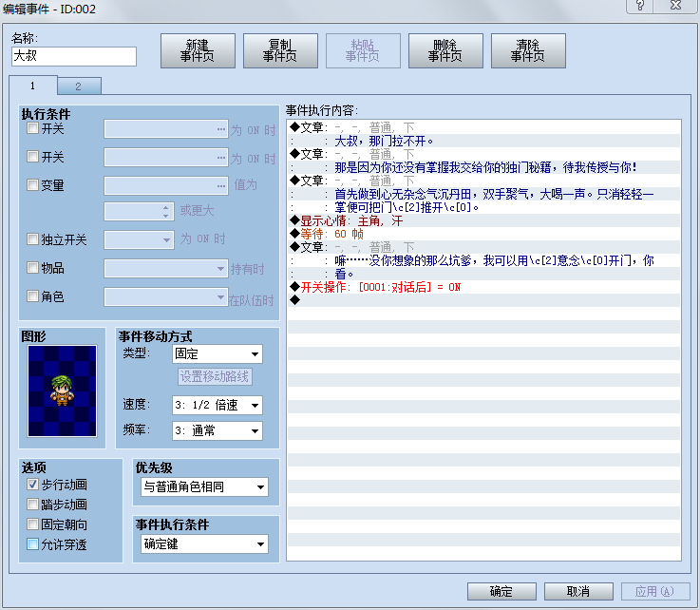700x610 pixels.
Task: Enable the 允许穿透 option
Action: click(x=32, y=544)
